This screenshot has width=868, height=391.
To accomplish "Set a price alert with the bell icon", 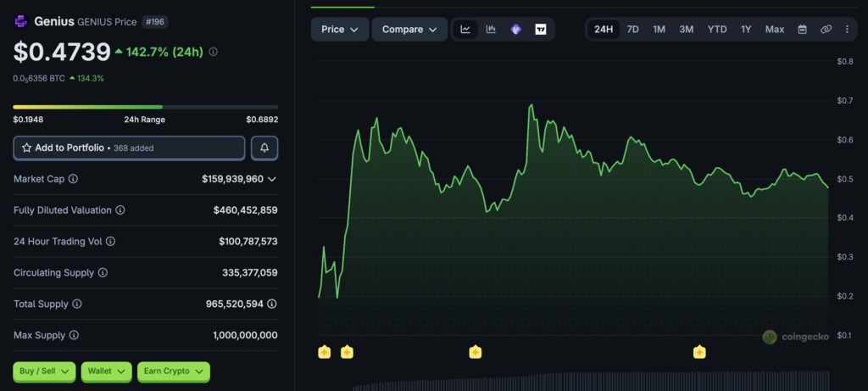I will coord(264,148).
